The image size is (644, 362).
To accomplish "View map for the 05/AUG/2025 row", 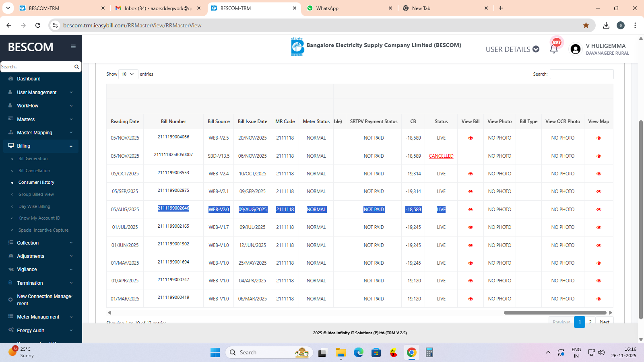I will 599,210.
